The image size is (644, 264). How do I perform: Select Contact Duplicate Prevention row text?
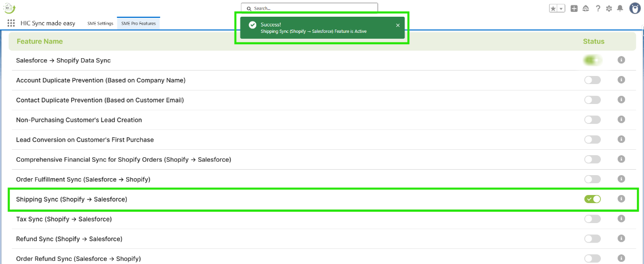tap(100, 100)
